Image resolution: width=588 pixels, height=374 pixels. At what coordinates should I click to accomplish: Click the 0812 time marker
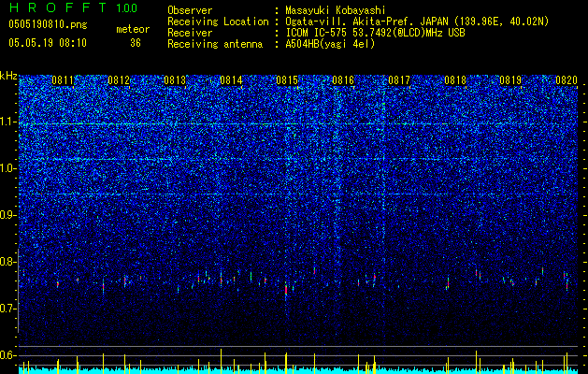click(119, 80)
